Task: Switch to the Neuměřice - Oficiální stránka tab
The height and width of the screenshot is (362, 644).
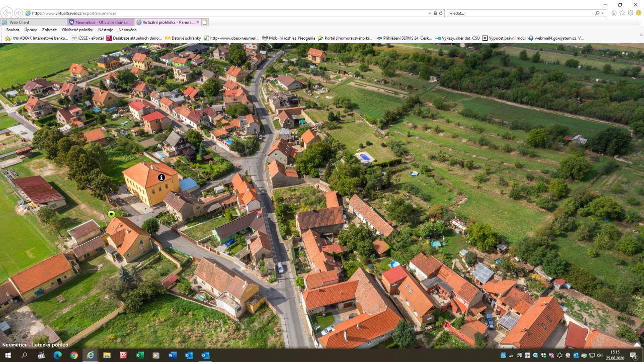Action: [101, 22]
